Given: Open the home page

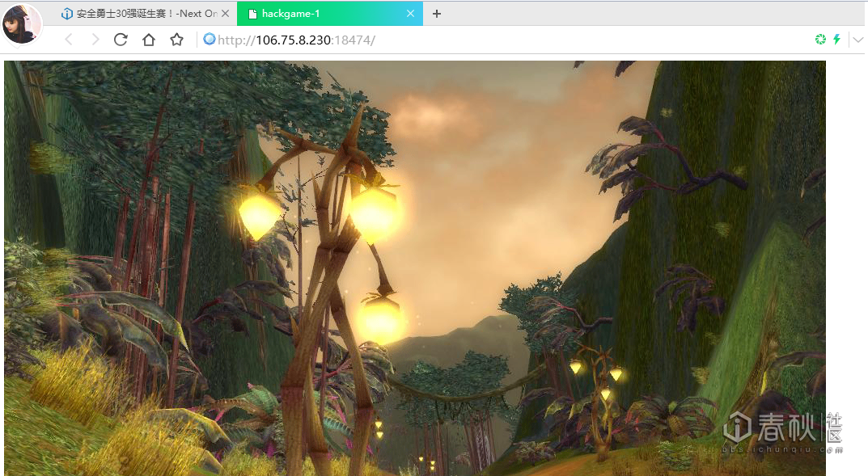Looking at the screenshot, I should pyautogui.click(x=148, y=40).
